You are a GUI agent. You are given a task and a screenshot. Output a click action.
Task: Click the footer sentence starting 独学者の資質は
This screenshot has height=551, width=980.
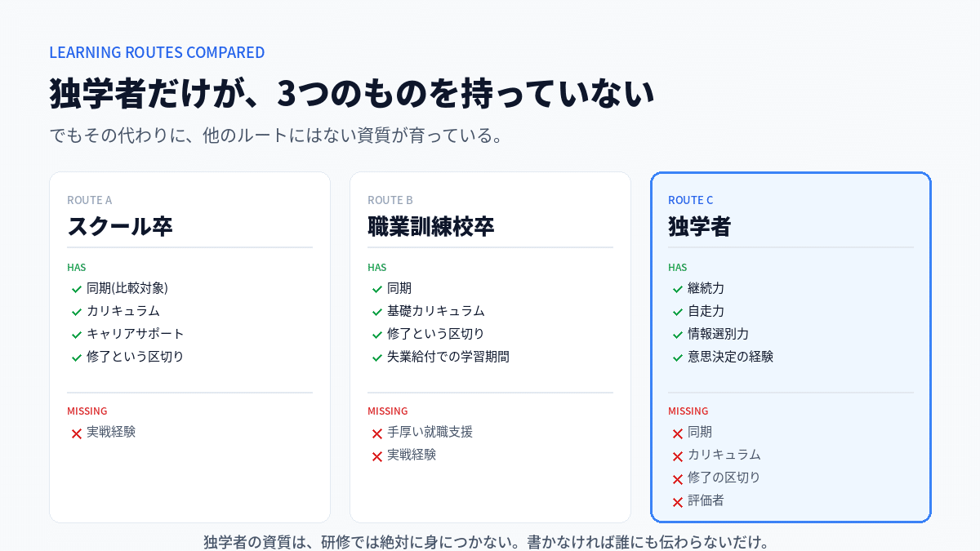(x=487, y=542)
